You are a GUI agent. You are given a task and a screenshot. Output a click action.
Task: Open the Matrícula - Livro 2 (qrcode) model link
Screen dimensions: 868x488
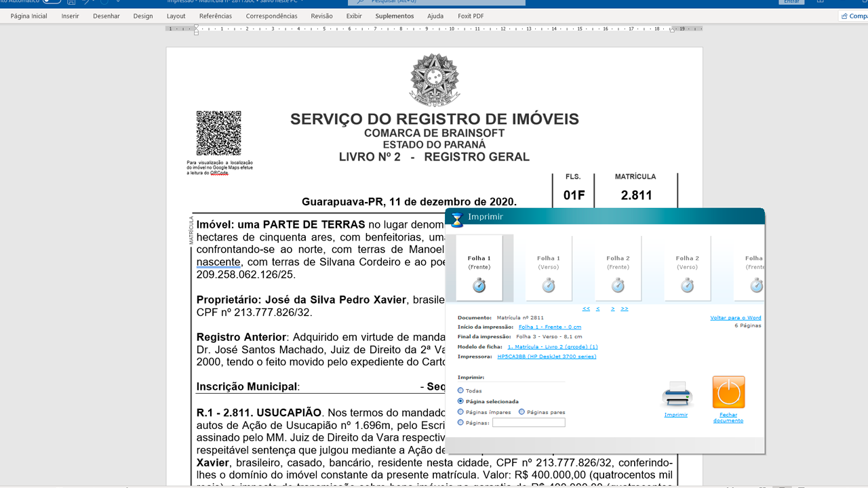(552, 346)
